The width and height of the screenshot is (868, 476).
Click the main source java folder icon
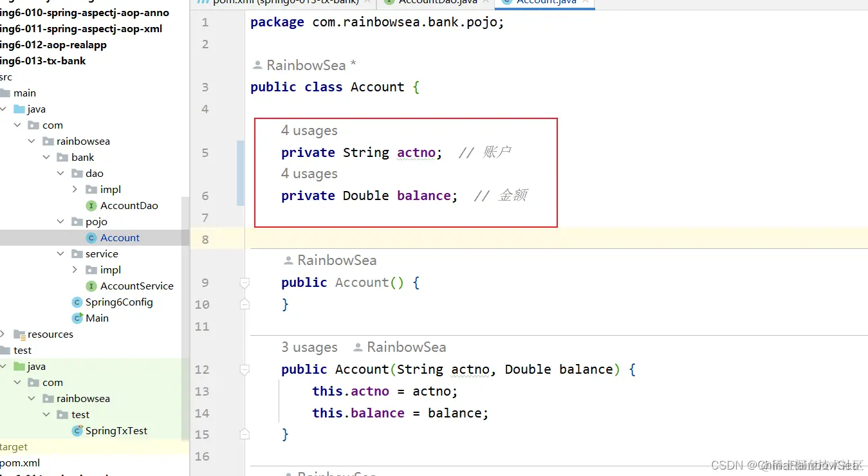pyautogui.click(x=19, y=109)
